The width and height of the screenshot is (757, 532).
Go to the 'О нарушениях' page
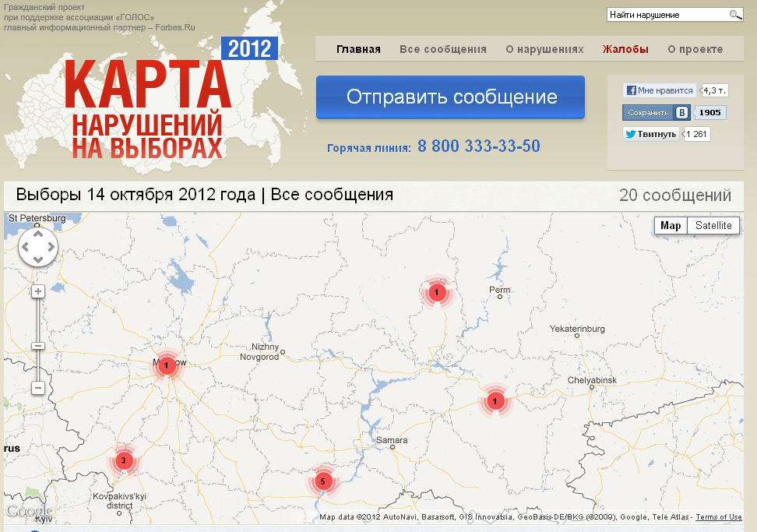click(544, 49)
